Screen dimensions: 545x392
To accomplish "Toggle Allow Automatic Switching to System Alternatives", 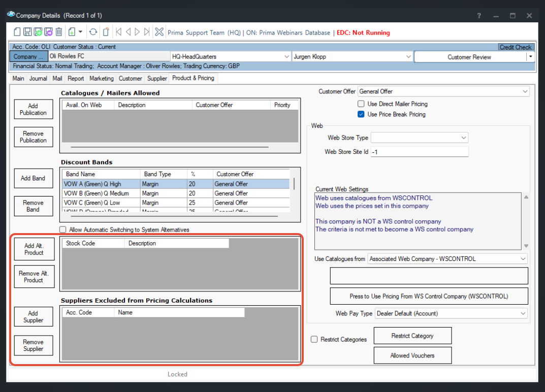I will (x=62, y=230).
